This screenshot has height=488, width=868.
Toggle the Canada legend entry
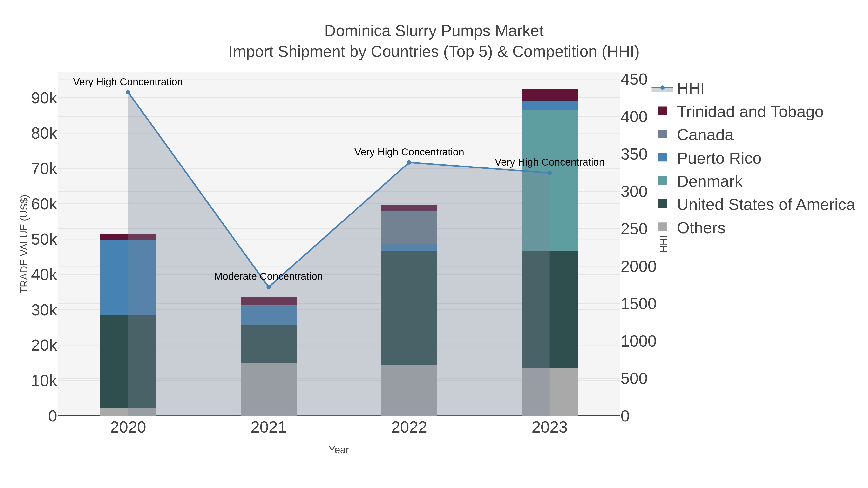point(695,135)
